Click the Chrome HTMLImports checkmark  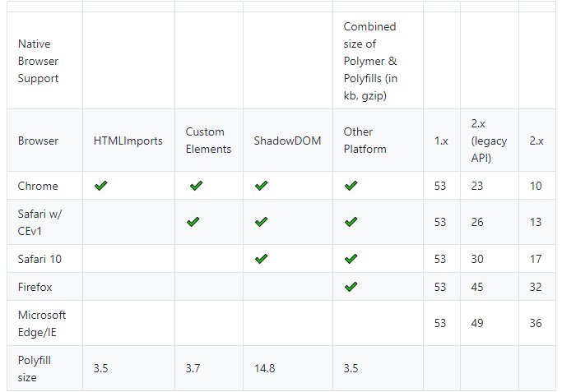[x=100, y=186]
